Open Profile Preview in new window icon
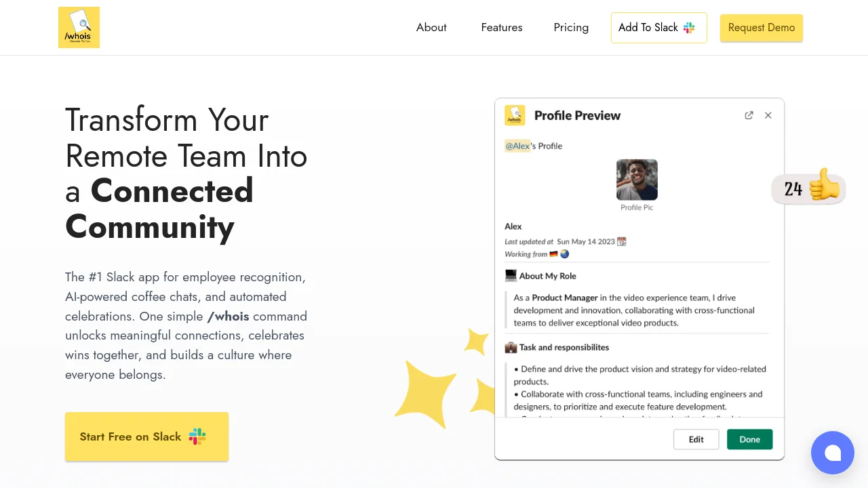868x488 pixels. pyautogui.click(x=749, y=115)
